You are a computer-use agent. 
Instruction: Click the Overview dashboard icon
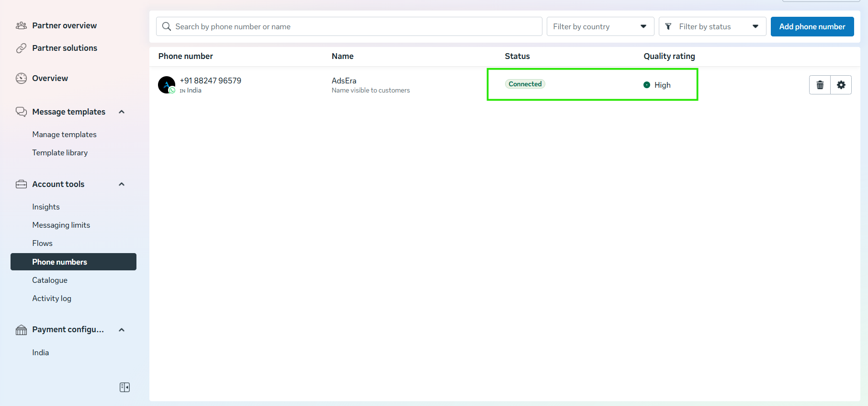pyautogui.click(x=21, y=78)
